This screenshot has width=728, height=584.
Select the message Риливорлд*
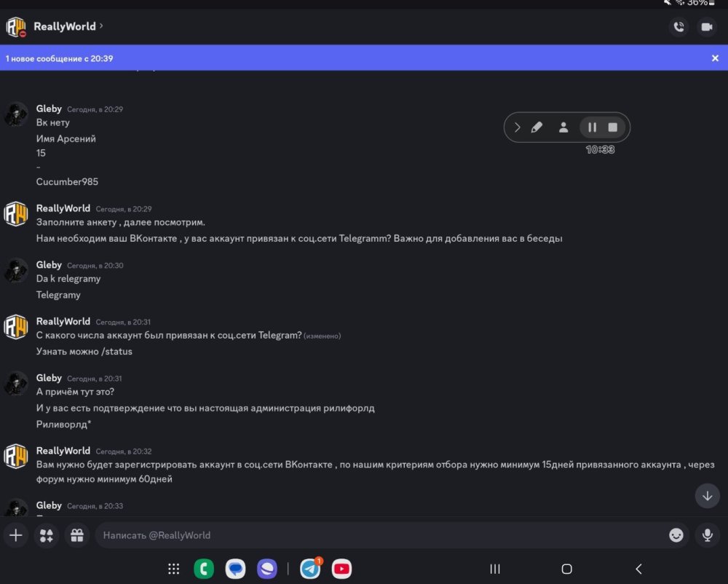point(63,425)
